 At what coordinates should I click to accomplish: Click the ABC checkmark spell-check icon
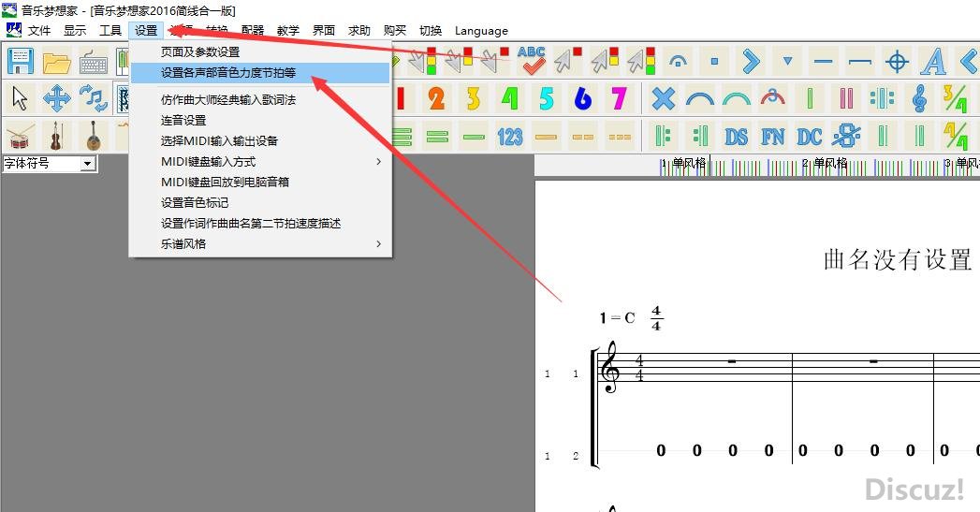pos(532,61)
